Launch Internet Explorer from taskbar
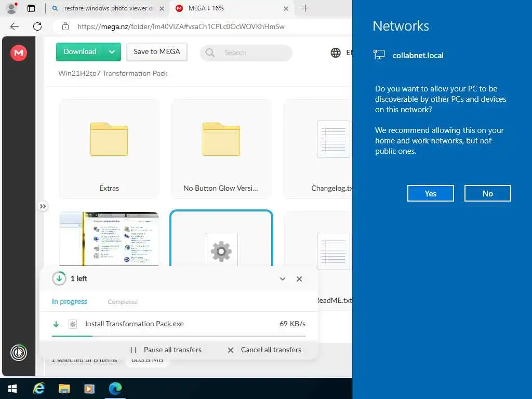The height and width of the screenshot is (399, 532). [38, 389]
